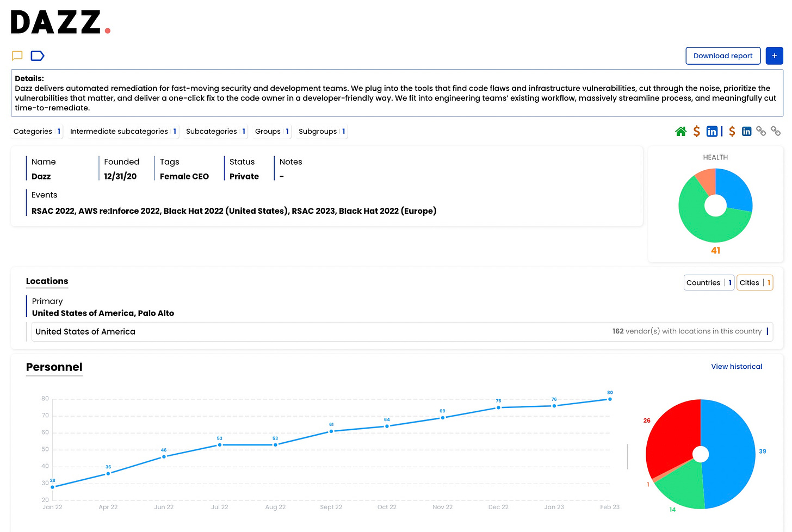Open View historical personnel link
Image resolution: width=792 pixels, height=532 pixels.
(737, 367)
